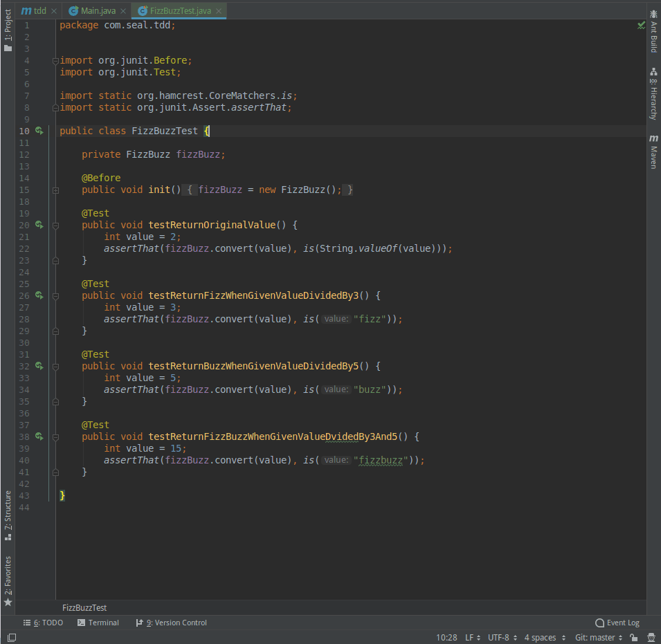
Task: Open the Event Log
Action: (x=617, y=623)
